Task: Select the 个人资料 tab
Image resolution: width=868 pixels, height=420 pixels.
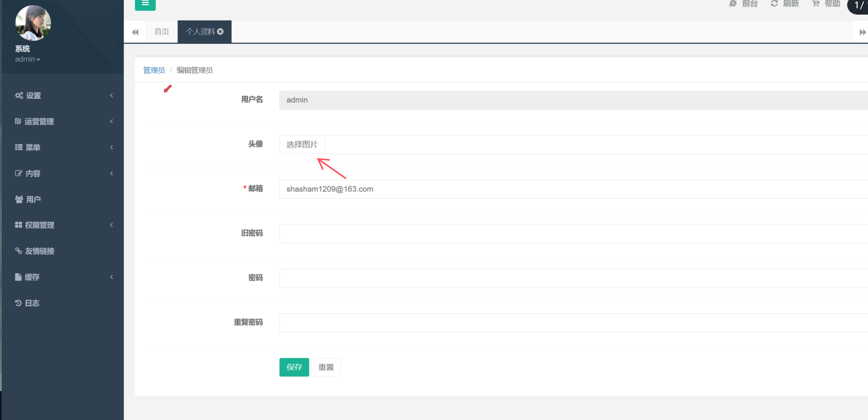Action: (200, 32)
